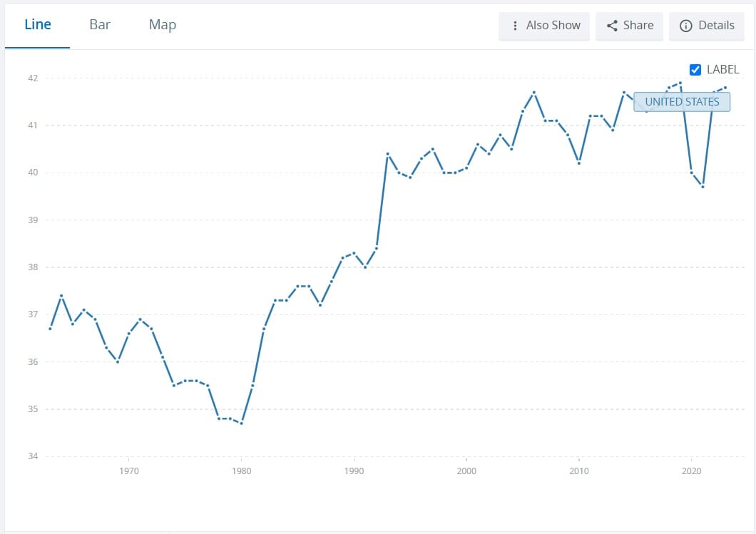
Task: Open the Map tab
Action: (163, 24)
